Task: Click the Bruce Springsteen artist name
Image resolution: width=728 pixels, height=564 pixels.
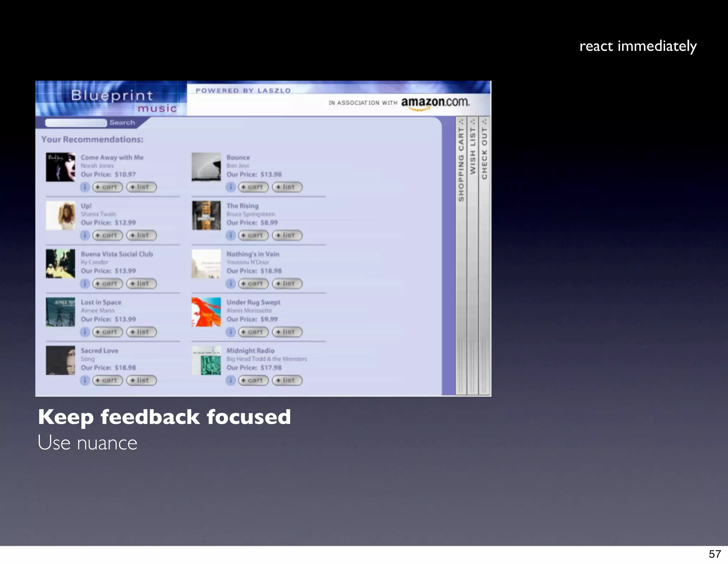Action: (x=251, y=214)
